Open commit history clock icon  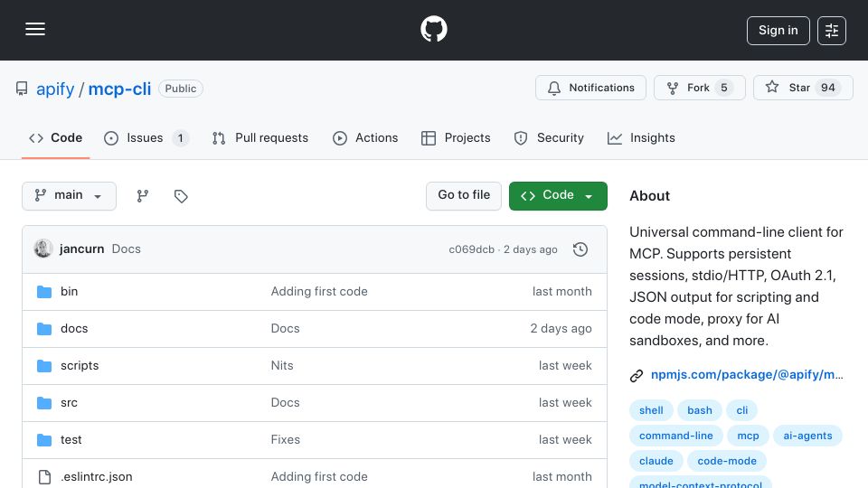tap(580, 249)
